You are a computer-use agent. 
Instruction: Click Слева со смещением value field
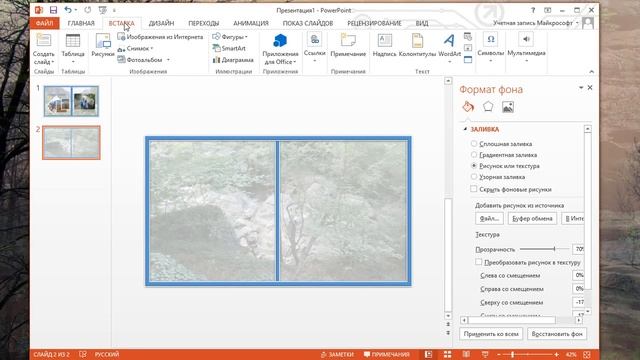pos(578,275)
